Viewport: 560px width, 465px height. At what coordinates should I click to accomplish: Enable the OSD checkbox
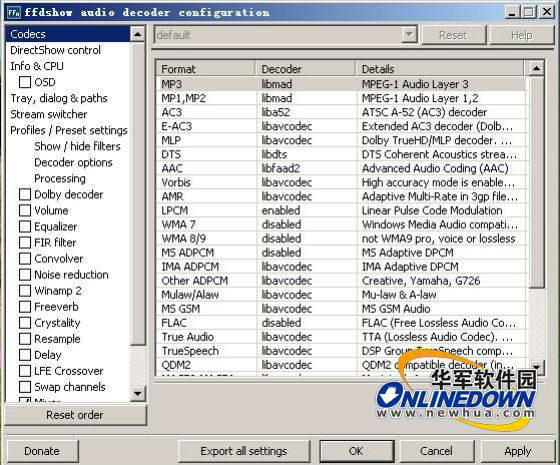(25, 82)
